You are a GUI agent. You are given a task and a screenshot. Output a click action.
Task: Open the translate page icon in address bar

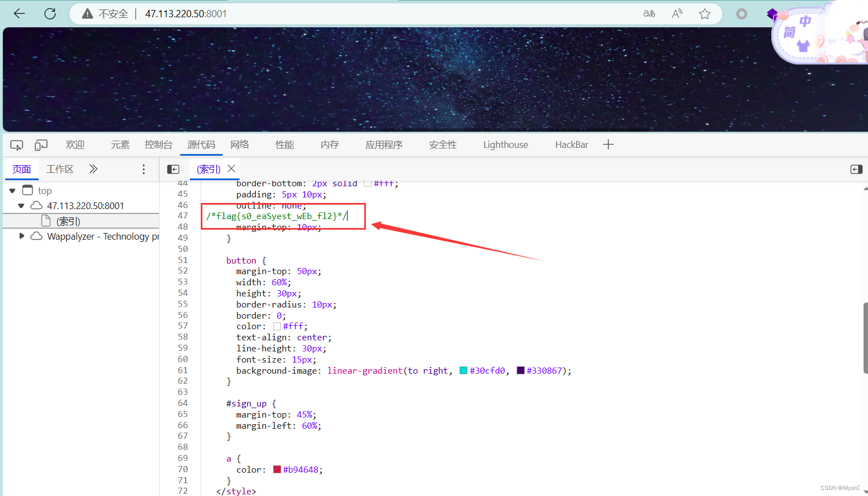[649, 13]
